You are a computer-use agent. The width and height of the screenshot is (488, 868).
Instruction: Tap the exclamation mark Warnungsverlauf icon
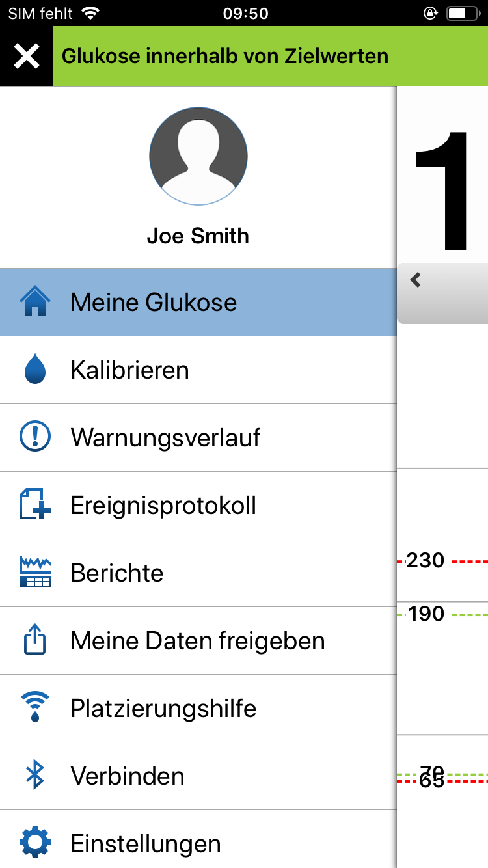[x=35, y=438]
